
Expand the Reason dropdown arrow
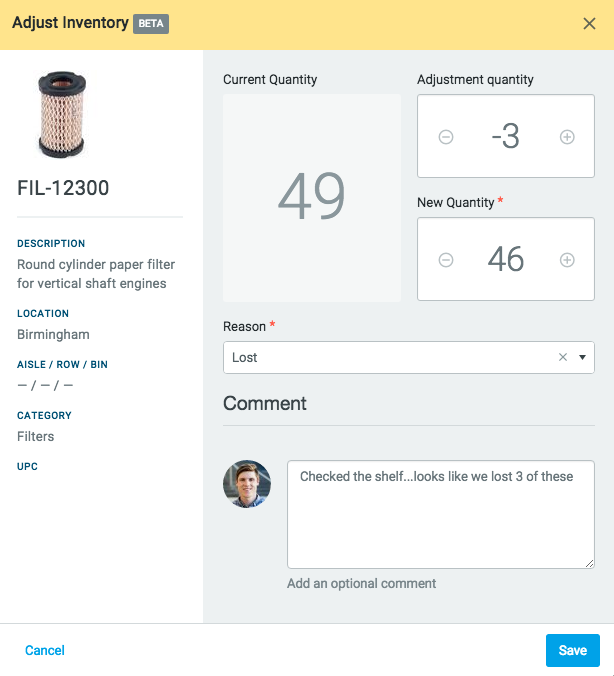pos(582,357)
